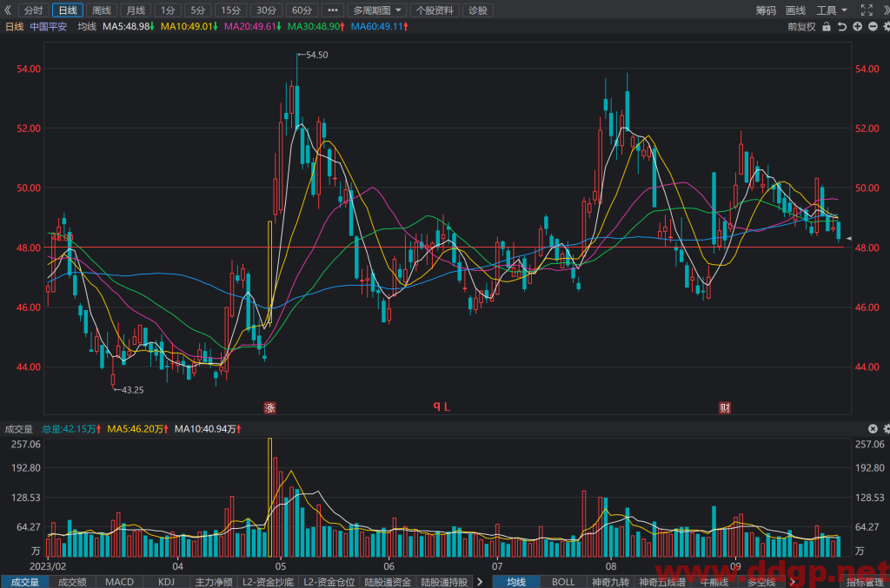The height and width of the screenshot is (588, 890).
Task: Select the 陆股通资金 indicator tab
Action: [x=388, y=582]
